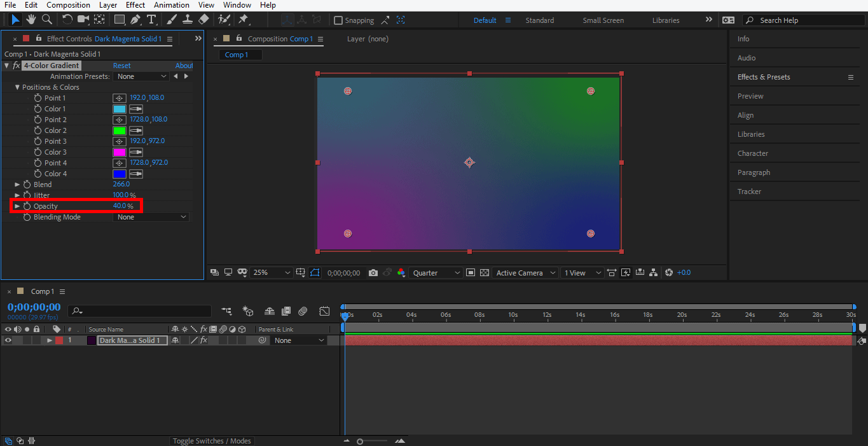Viewport: 868px width, 446px height.
Task: Select the Rectangle shape tool
Action: (119, 20)
